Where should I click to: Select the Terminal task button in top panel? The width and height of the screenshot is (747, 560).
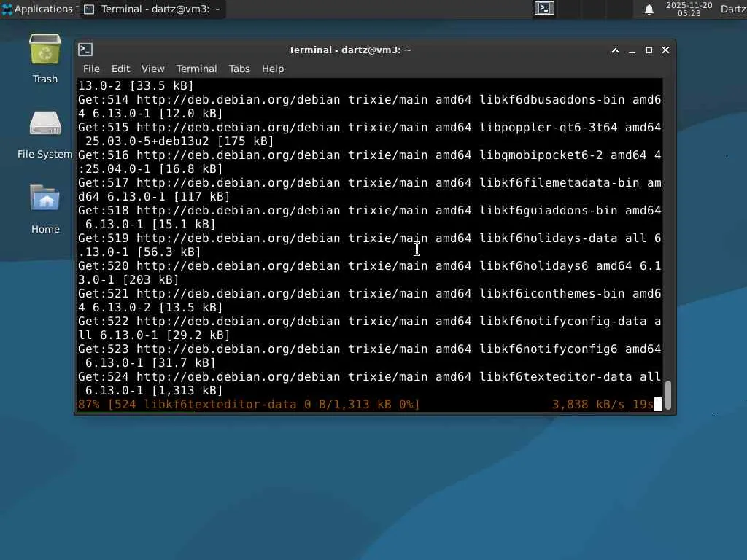tap(152, 9)
